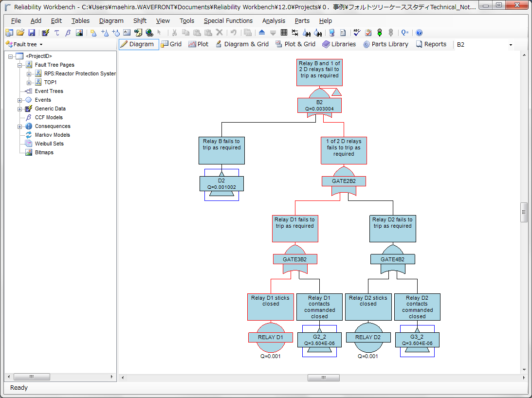532x398 pixels.
Task: Click the grid table toolbar icon
Action: [284, 33]
